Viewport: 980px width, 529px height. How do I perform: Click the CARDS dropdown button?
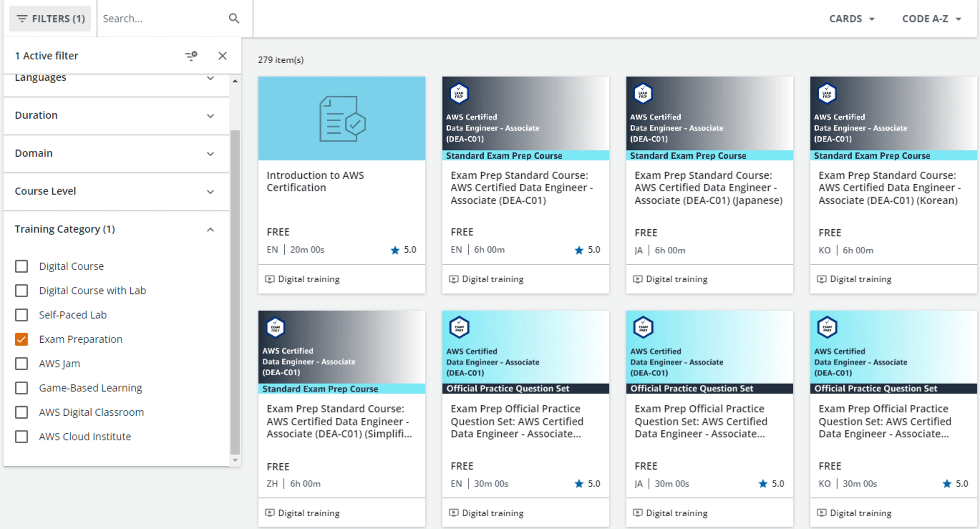coord(851,18)
